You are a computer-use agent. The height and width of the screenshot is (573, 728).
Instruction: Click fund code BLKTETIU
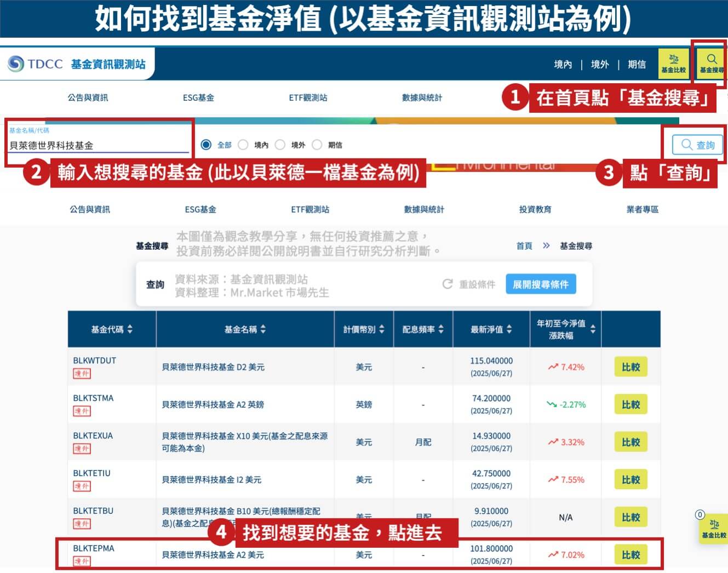[x=91, y=473]
